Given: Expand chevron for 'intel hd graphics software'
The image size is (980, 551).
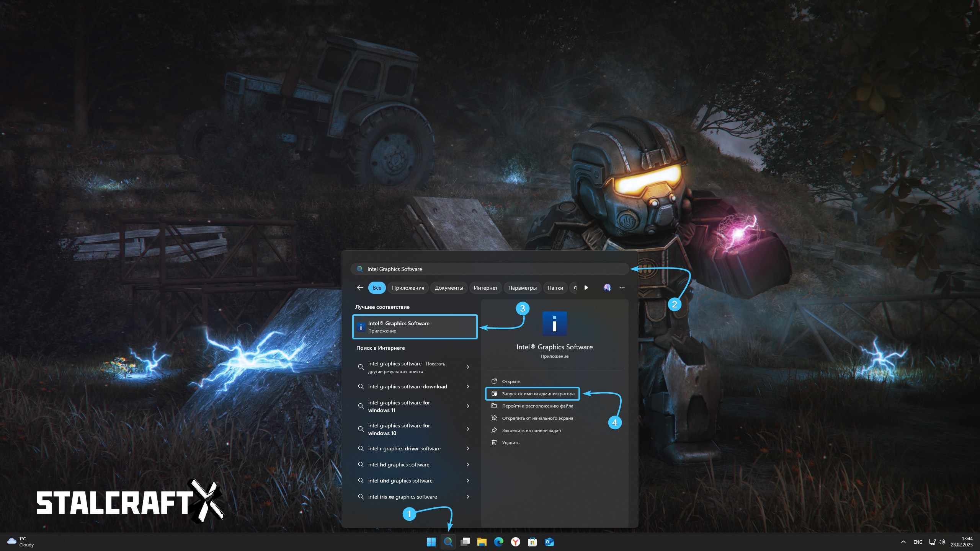Looking at the screenshot, I should (x=468, y=465).
